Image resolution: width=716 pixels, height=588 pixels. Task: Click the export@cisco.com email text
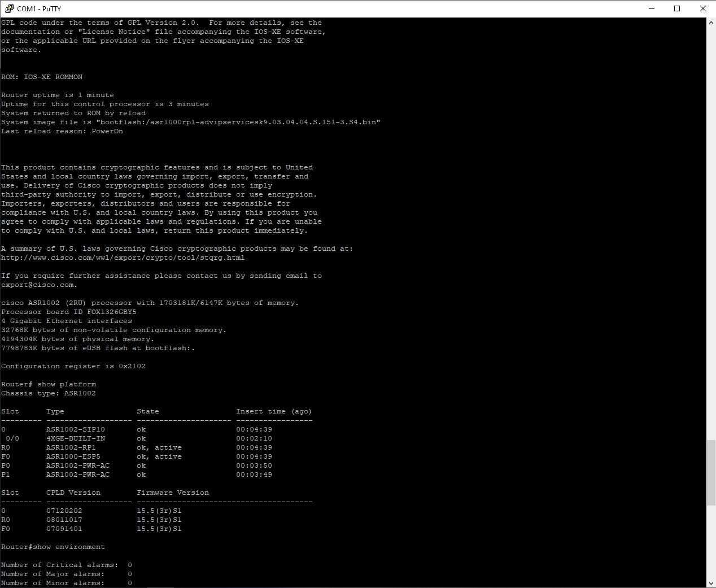[37, 285]
